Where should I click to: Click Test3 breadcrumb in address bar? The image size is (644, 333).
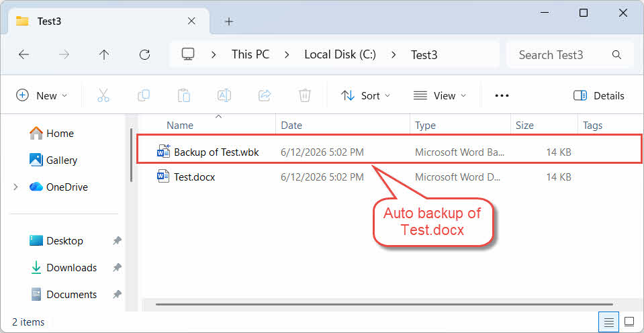coord(424,54)
